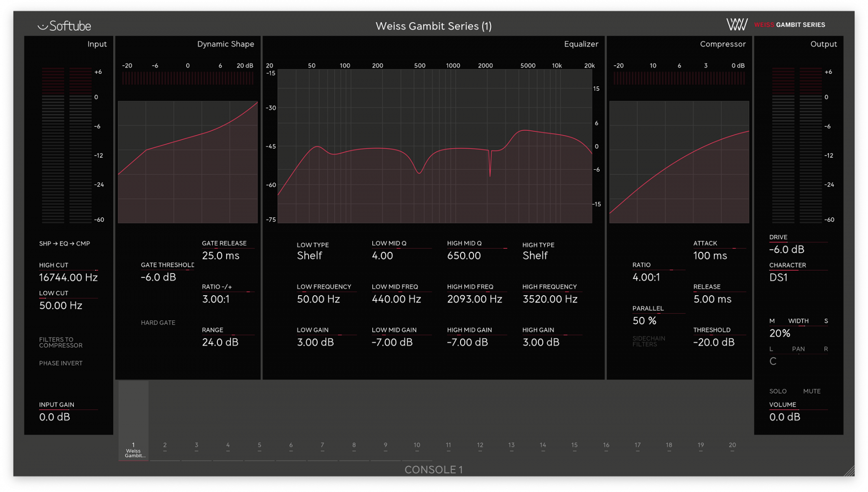Click the Output level meter
Screen dimensions: 868x492
tap(797, 145)
